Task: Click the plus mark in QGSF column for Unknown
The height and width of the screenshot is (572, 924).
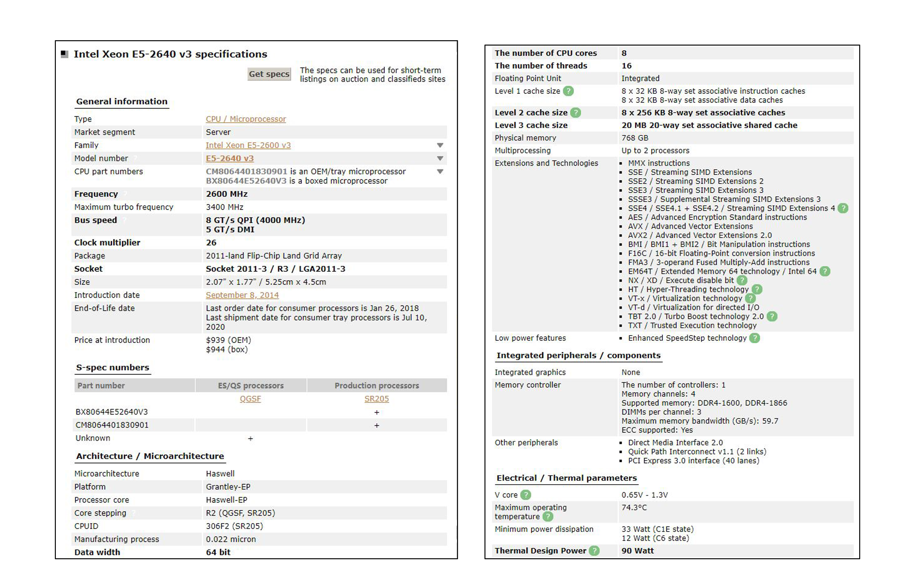Action: [250, 439]
